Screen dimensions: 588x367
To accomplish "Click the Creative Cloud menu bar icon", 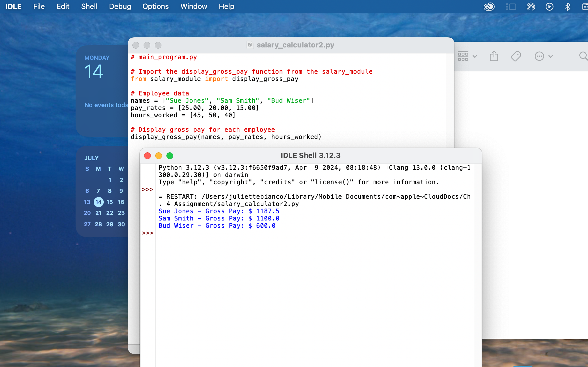I will click(x=489, y=6).
